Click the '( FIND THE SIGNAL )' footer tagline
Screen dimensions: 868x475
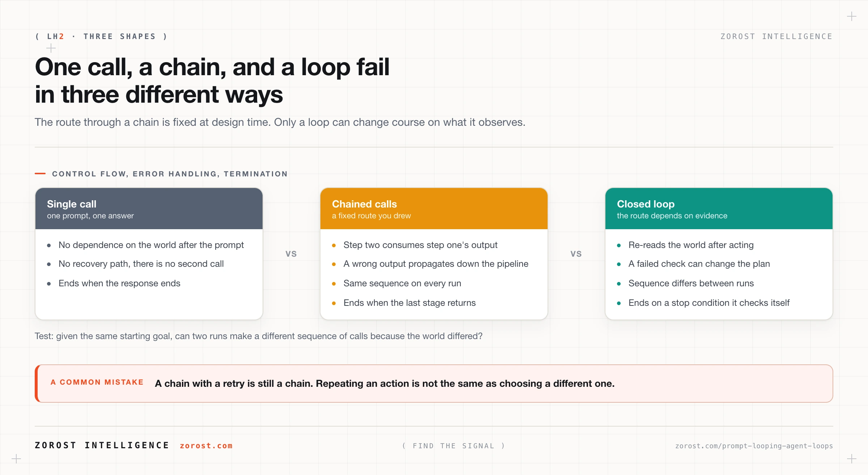pyautogui.click(x=454, y=446)
